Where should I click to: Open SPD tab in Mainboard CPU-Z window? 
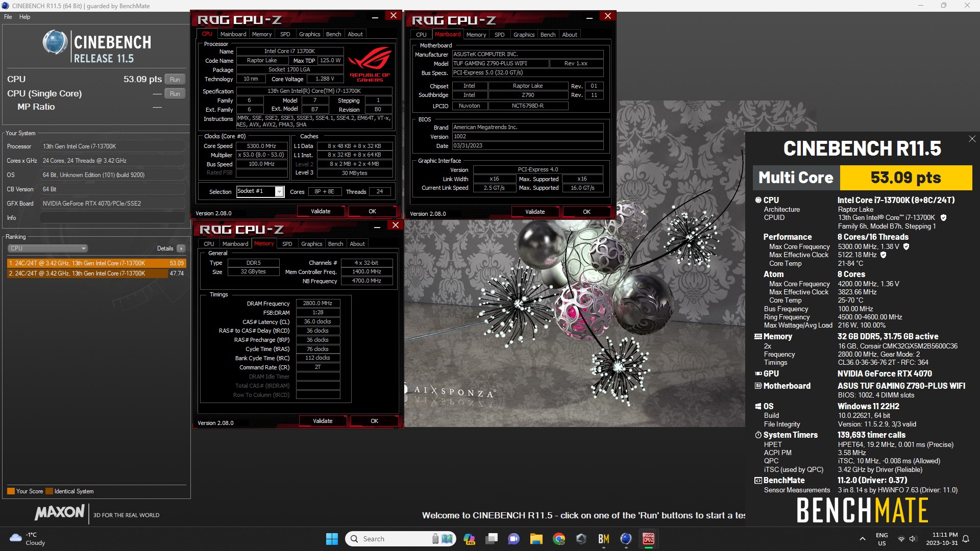(x=500, y=35)
